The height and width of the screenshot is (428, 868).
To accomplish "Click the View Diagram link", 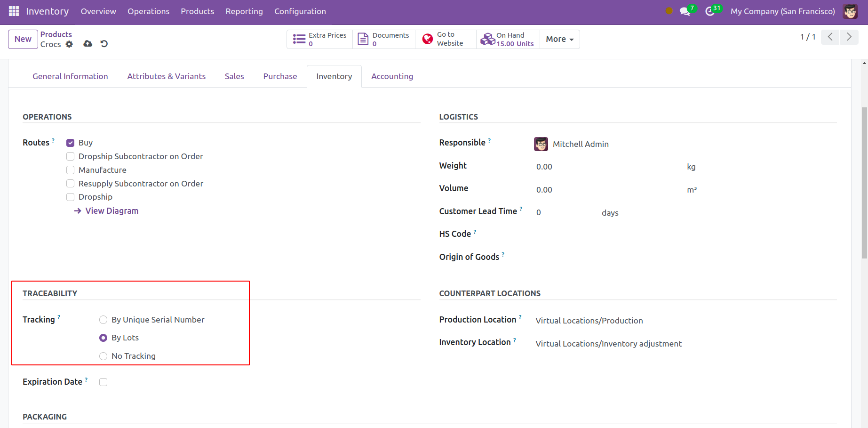I will pyautogui.click(x=111, y=211).
